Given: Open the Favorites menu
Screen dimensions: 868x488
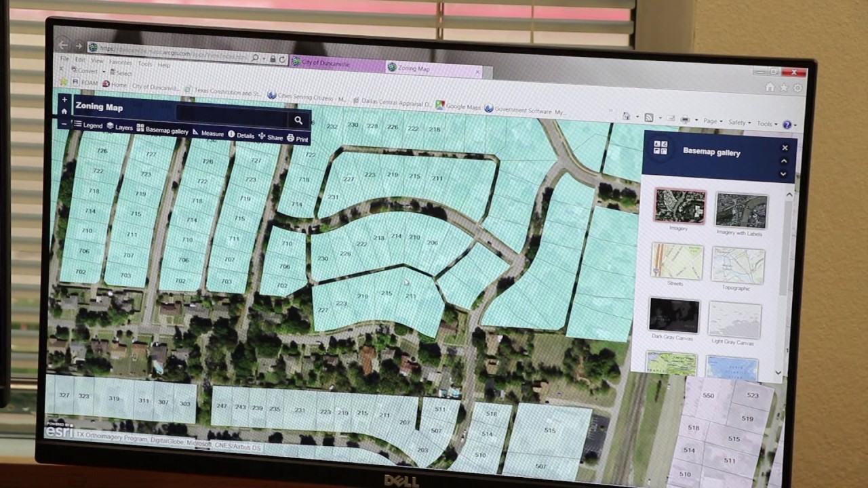Looking at the screenshot, I should [120, 62].
